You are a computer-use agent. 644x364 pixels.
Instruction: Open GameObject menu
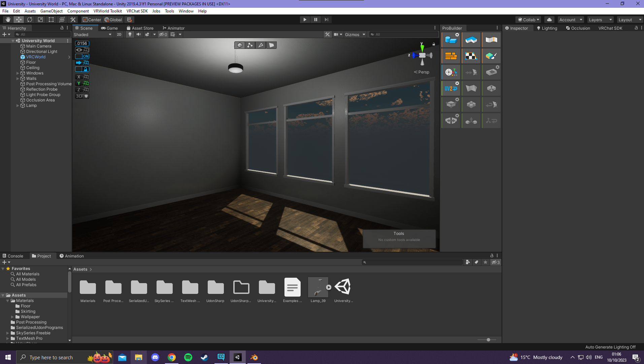52,11
